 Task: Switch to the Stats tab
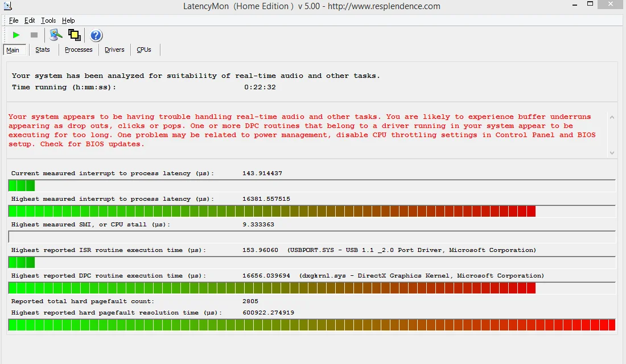coord(42,49)
